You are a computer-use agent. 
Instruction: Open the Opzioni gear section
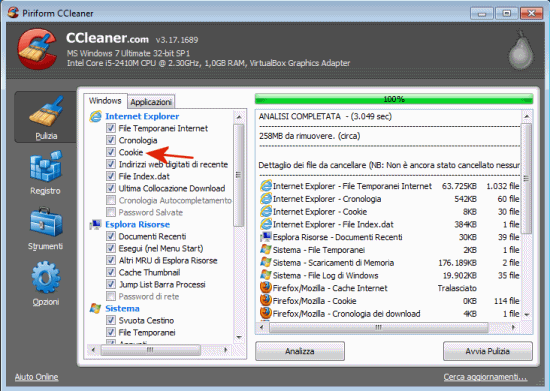point(46,283)
